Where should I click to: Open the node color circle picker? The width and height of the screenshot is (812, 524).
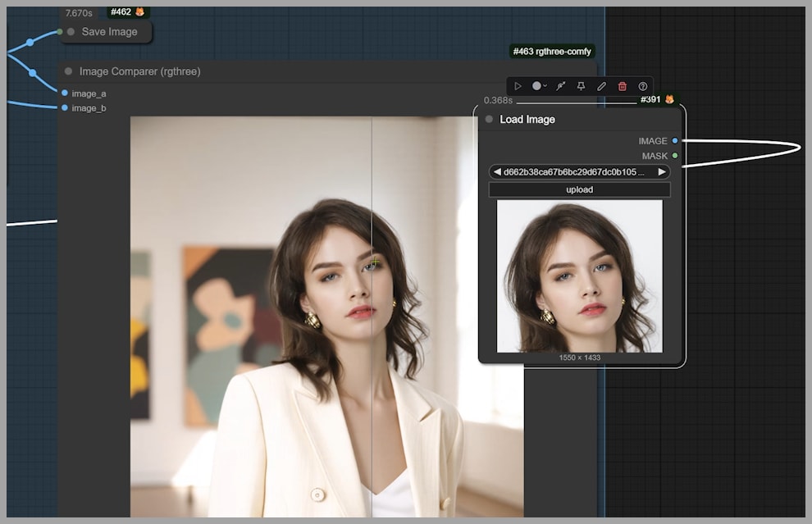pos(537,86)
